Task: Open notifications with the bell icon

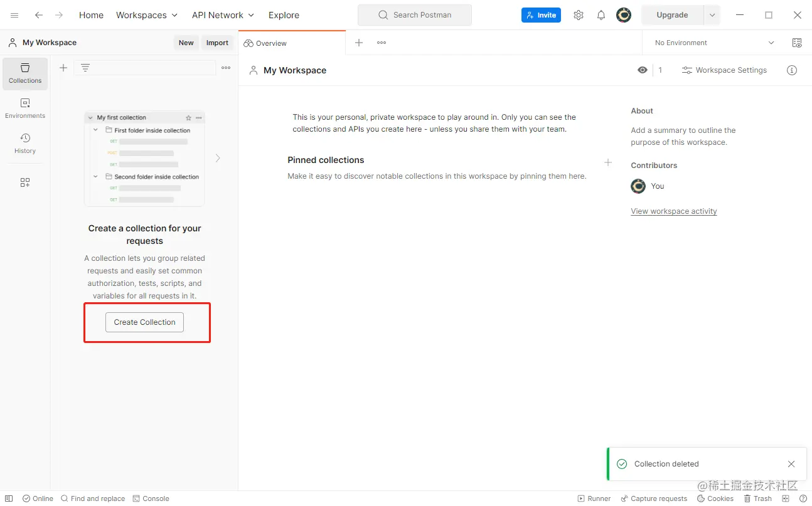Action: 601,14
